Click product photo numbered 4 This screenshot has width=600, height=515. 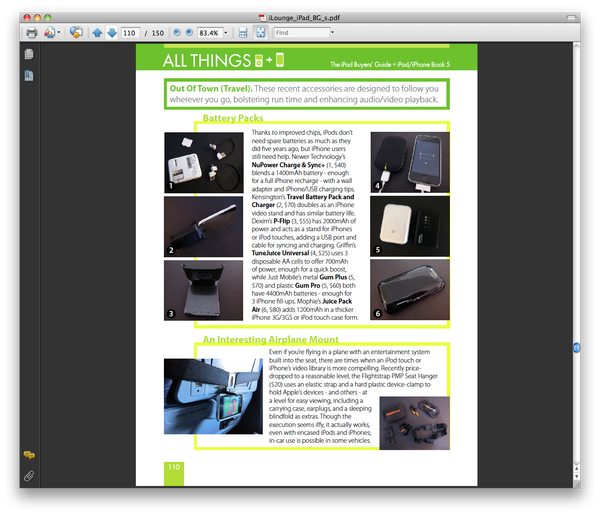pyautogui.click(x=410, y=162)
